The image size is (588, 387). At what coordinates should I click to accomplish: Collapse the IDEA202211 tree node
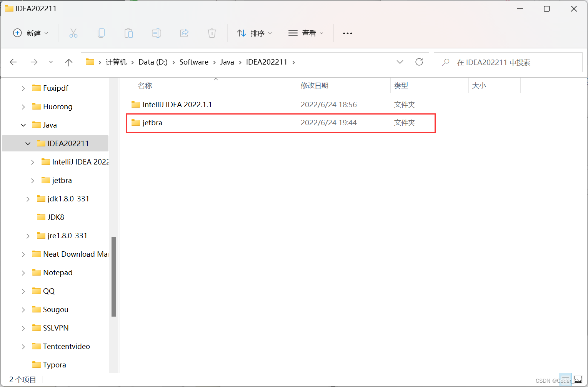click(28, 144)
